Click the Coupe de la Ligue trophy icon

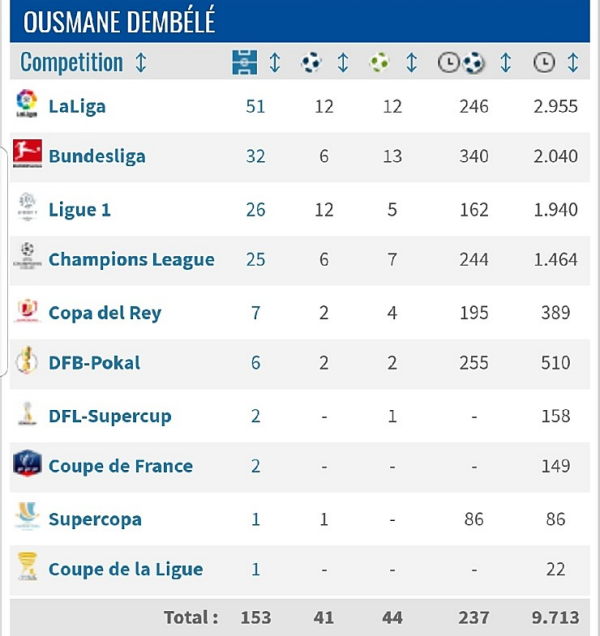27,568
